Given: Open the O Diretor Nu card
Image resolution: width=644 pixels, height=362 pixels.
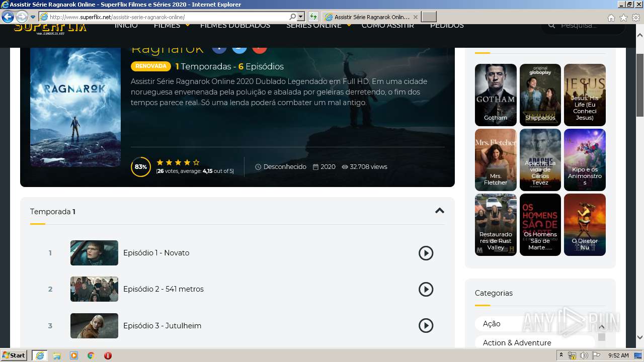Looking at the screenshot, I should click(x=585, y=225).
